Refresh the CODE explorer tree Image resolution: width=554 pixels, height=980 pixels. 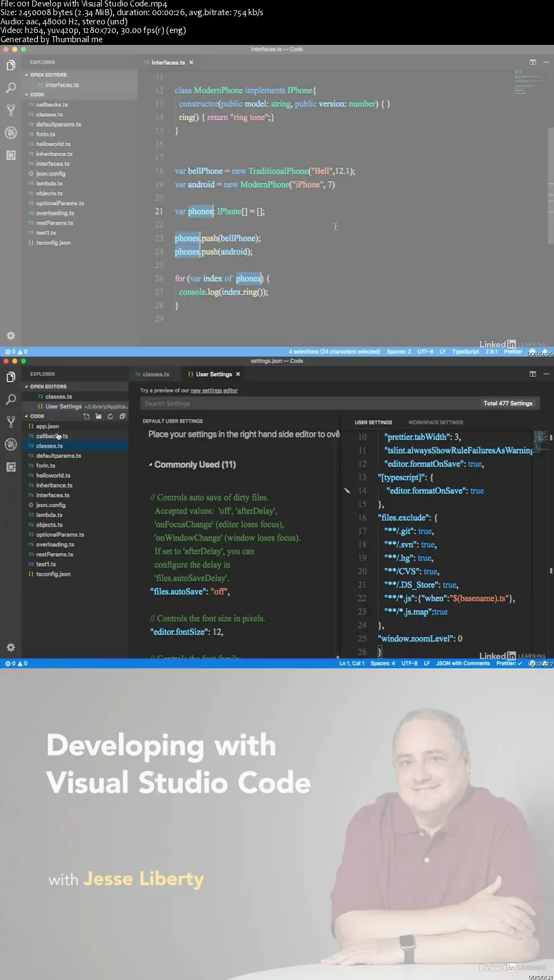pos(110,416)
